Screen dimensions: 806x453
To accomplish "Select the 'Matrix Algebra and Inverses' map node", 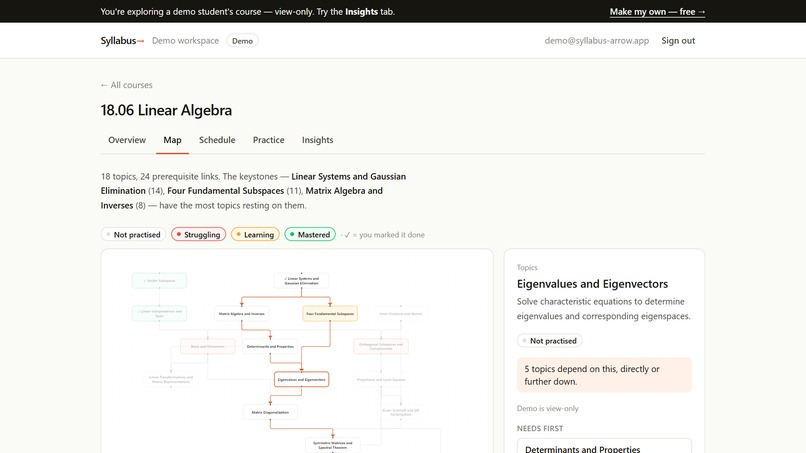I will pyautogui.click(x=242, y=314).
